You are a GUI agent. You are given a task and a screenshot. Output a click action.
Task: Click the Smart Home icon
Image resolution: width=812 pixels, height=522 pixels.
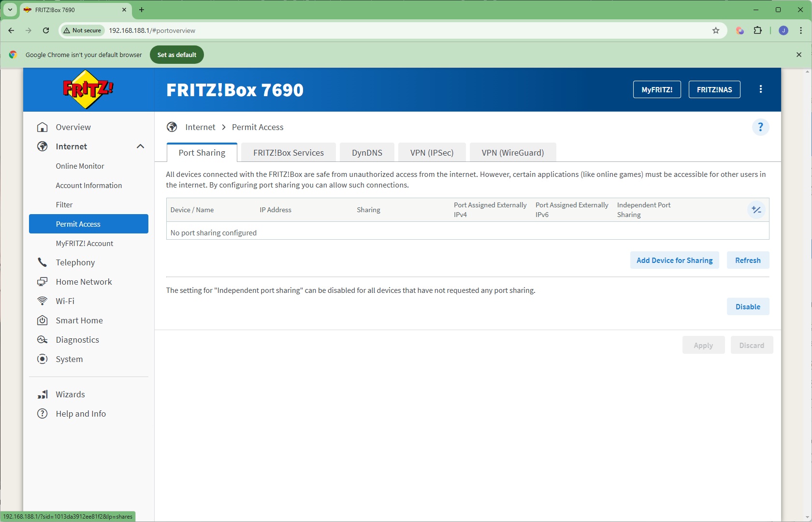43,320
